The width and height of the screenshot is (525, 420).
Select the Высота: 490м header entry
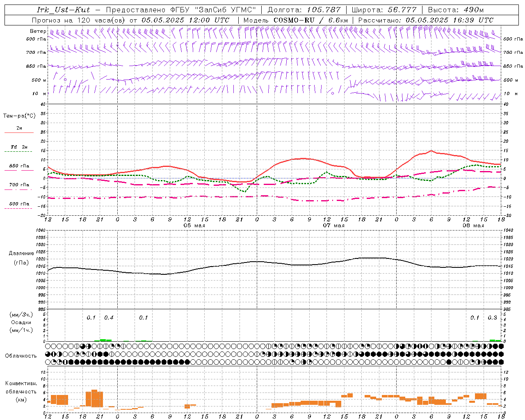pyautogui.click(x=456, y=10)
